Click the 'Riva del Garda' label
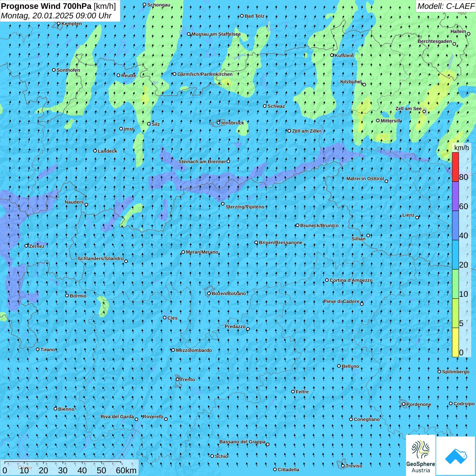 point(117,417)
